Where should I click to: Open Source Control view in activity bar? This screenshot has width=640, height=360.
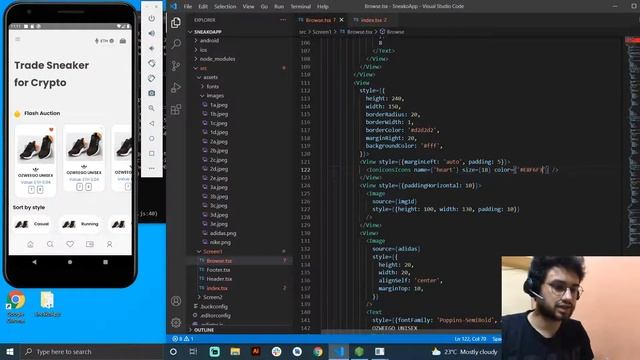coord(176,65)
